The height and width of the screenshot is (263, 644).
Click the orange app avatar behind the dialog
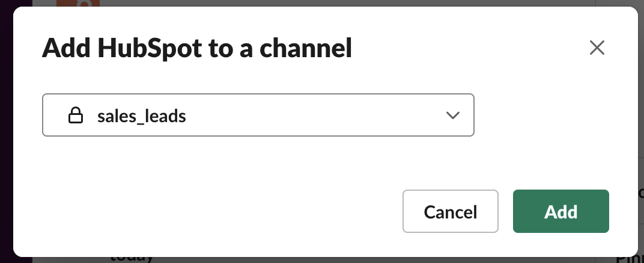click(78, 4)
